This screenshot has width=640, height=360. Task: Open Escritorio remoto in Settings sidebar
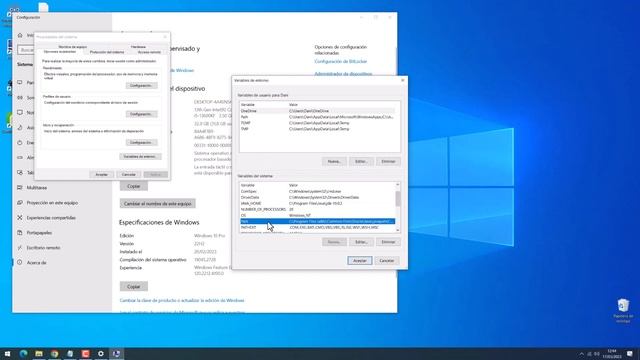click(x=43, y=248)
